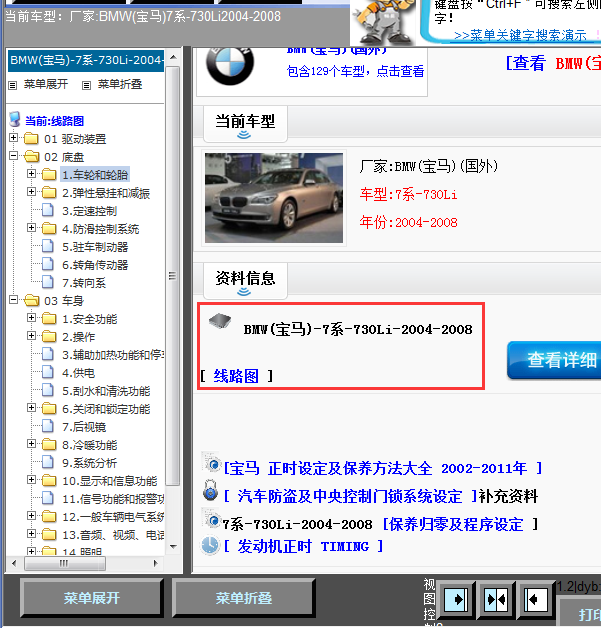Open the 当前车型 tab
The image size is (601, 628).
click(x=245, y=124)
